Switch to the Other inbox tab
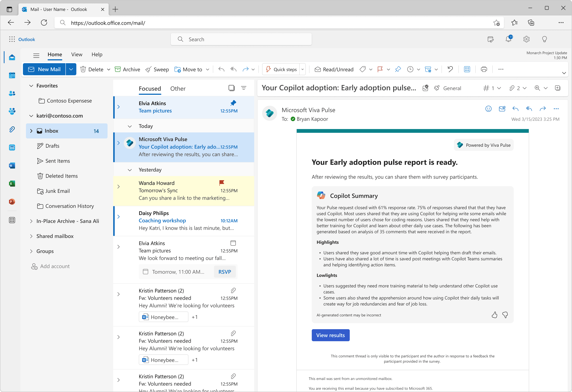The width and height of the screenshot is (572, 392). [x=178, y=89]
